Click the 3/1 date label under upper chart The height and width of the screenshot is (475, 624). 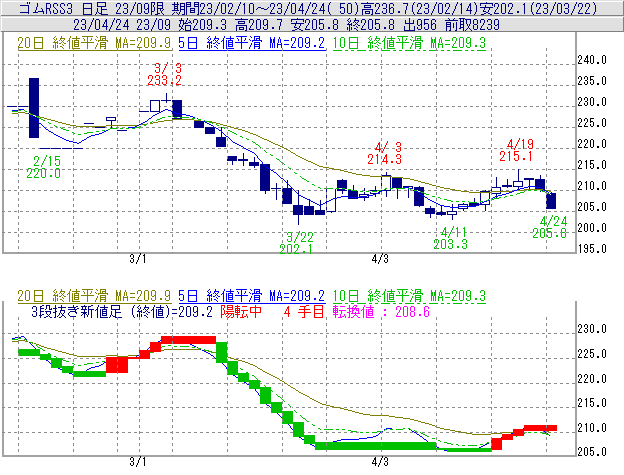[138, 259]
